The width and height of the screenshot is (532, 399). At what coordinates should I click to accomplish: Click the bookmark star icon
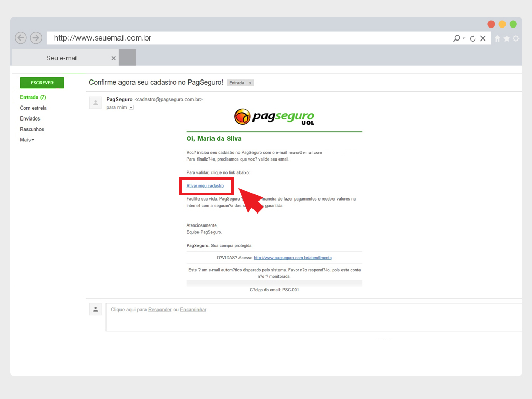coord(507,38)
